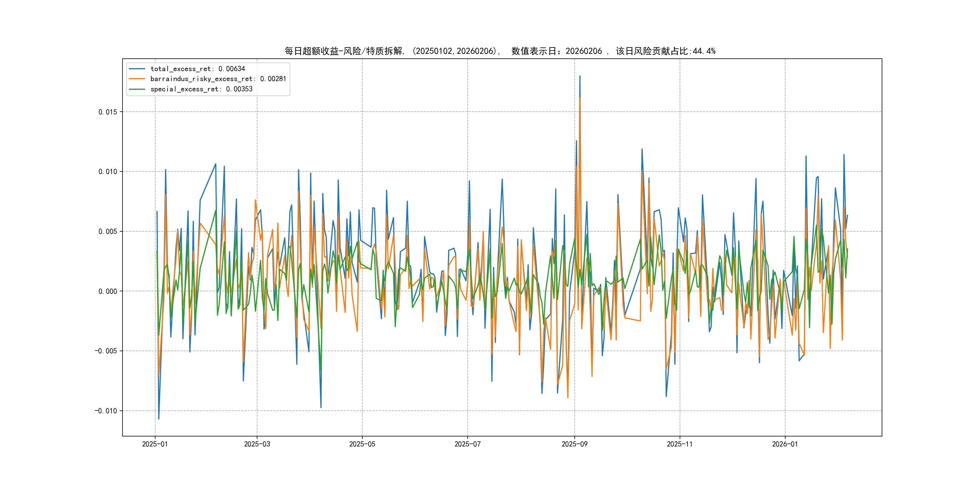Viewport: 980px width, 490px height.
Task: Click the orange barraindus_risky_excess_ret legend line
Action: (137, 79)
